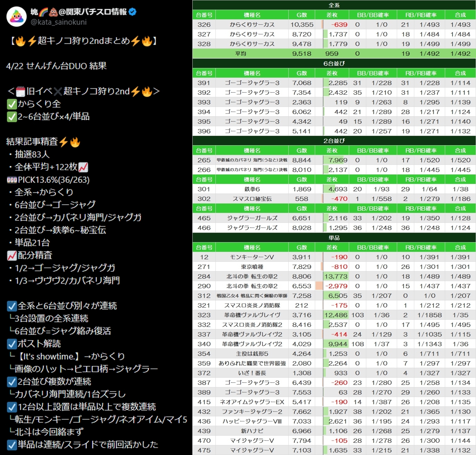Click machine number 475 cell
Screen dimensions: 476x455
(x=204, y=450)
